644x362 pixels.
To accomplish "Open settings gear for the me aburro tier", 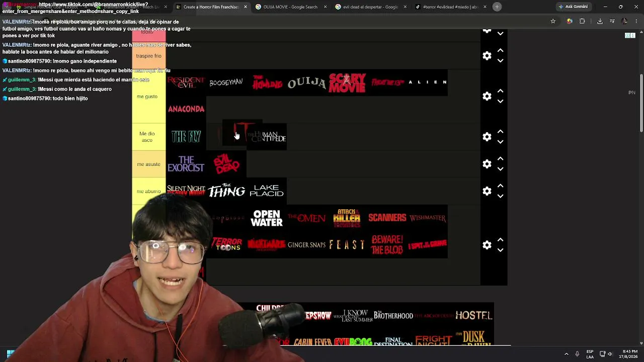I will click(487, 191).
